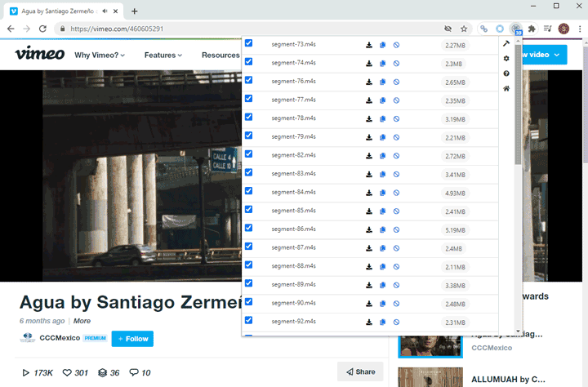Bookmark this page with the star
The image size is (588, 387).
pyautogui.click(x=464, y=29)
